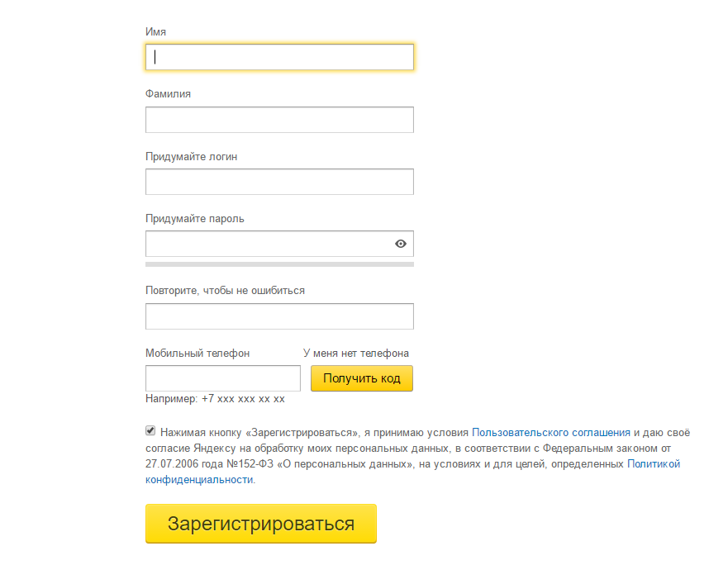Click the Получить код button
728x565 pixels.
[362, 378]
